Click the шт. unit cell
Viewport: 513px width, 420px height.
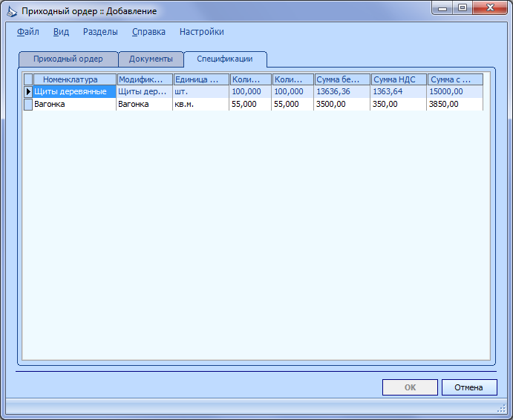point(201,91)
